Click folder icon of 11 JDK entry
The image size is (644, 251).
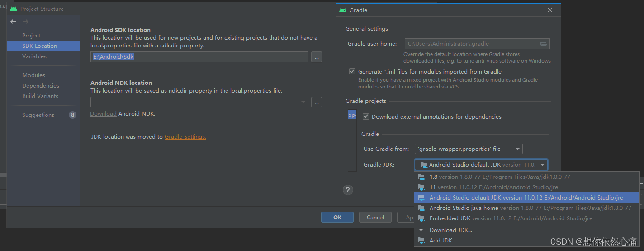click(x=421, y=187)
